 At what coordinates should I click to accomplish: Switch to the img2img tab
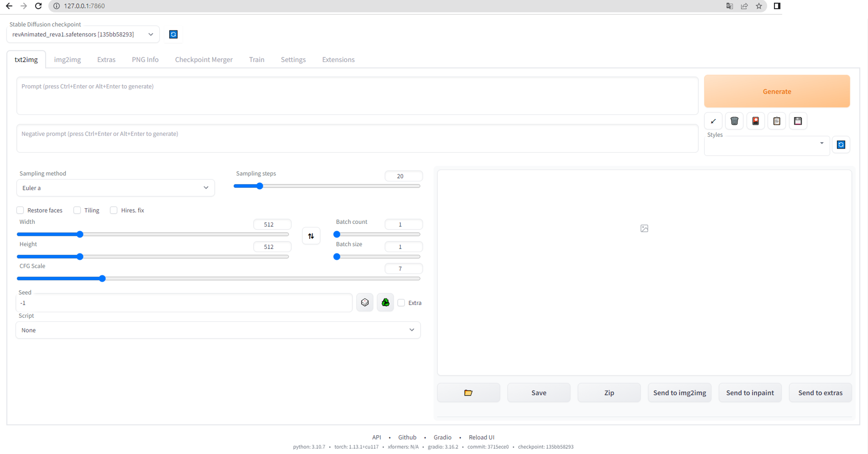pyautogui.click(x=67, y=60)
